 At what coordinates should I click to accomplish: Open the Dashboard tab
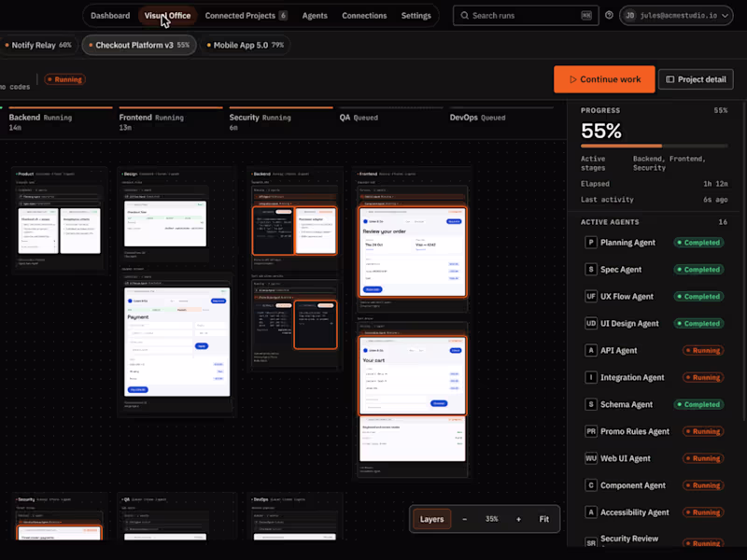click(x=110, y=16)
